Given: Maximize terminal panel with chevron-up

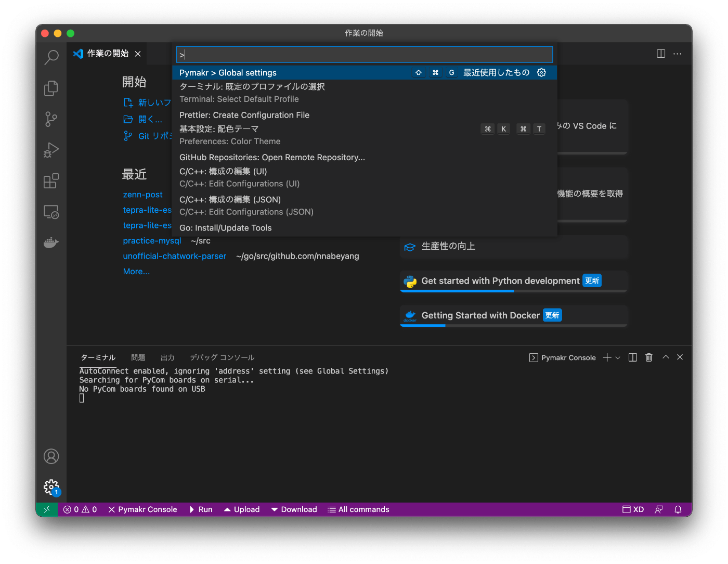Looking at the screenshot, I should click(666, 357).
